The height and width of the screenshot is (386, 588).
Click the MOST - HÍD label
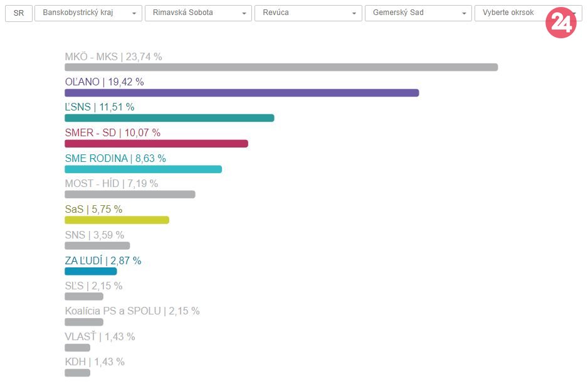[111, 184]
